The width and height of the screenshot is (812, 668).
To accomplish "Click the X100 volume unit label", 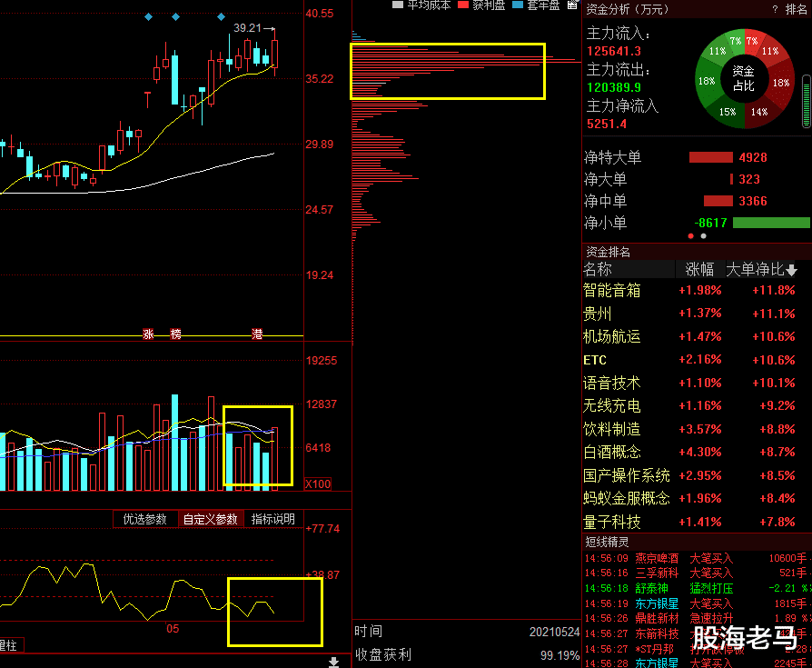I will pos(318,484).
